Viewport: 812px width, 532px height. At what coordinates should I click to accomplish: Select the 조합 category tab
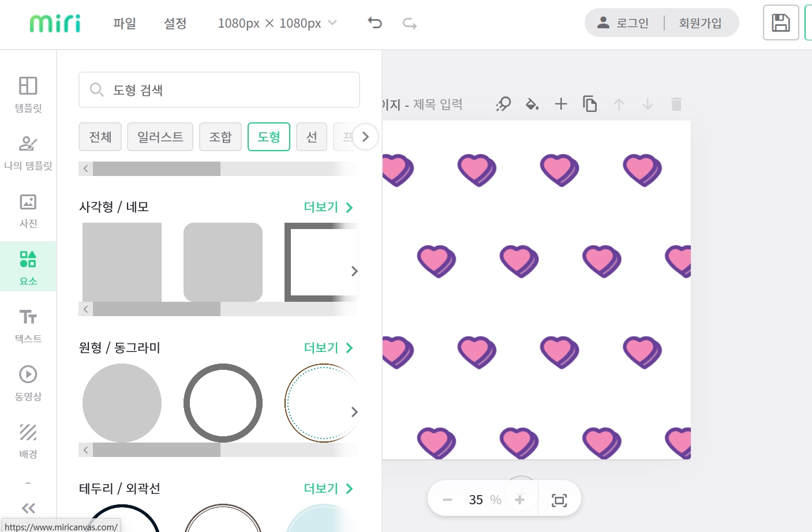coord(220,137)
